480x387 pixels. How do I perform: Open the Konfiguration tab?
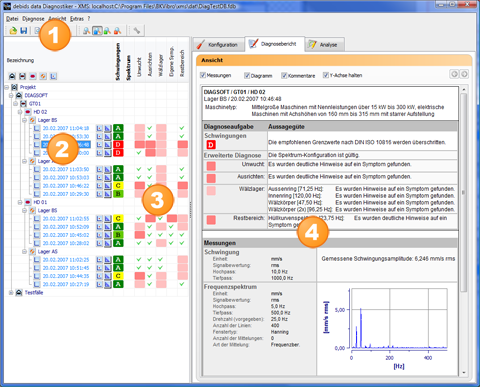pos(218,45)
